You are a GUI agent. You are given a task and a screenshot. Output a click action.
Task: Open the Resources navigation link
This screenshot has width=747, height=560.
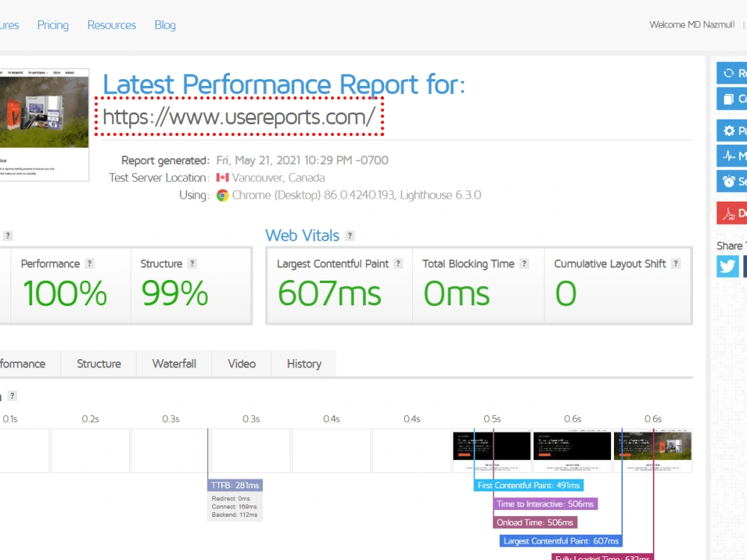[x=111, y=25]
